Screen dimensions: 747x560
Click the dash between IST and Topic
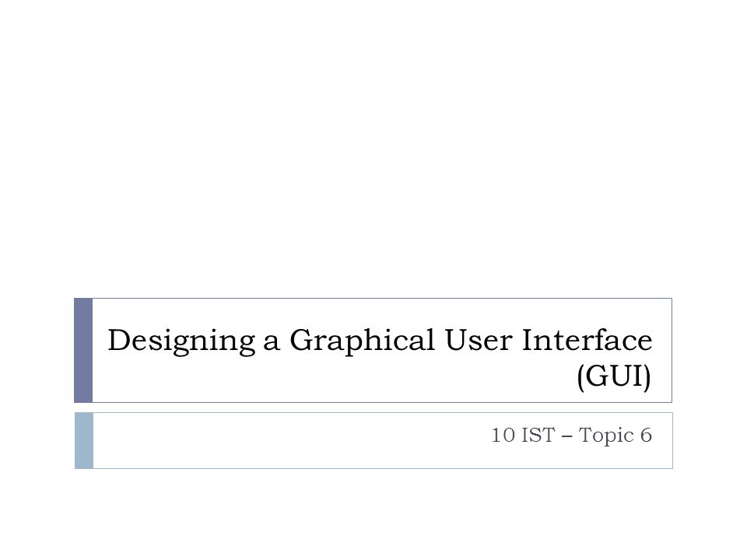click(x=567, y=436)
